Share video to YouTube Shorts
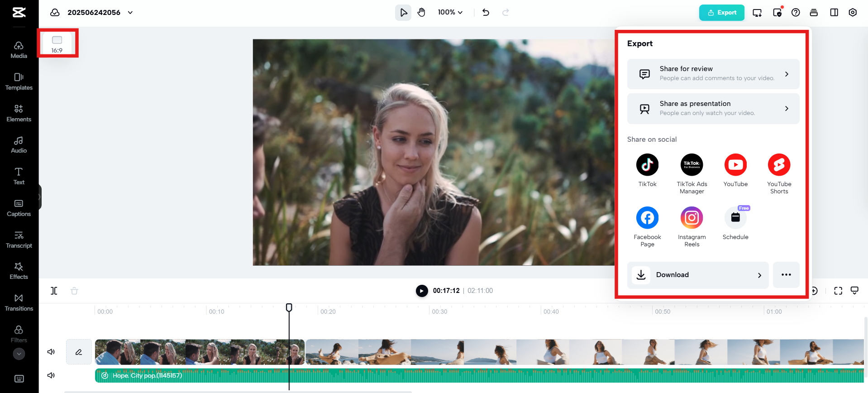 click(x=779, y=165)
